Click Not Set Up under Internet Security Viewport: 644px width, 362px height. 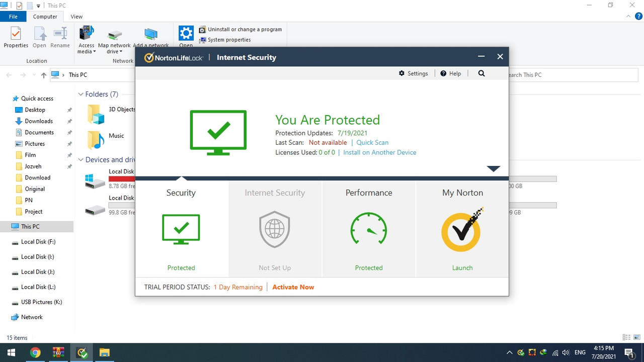pos(275,268)
